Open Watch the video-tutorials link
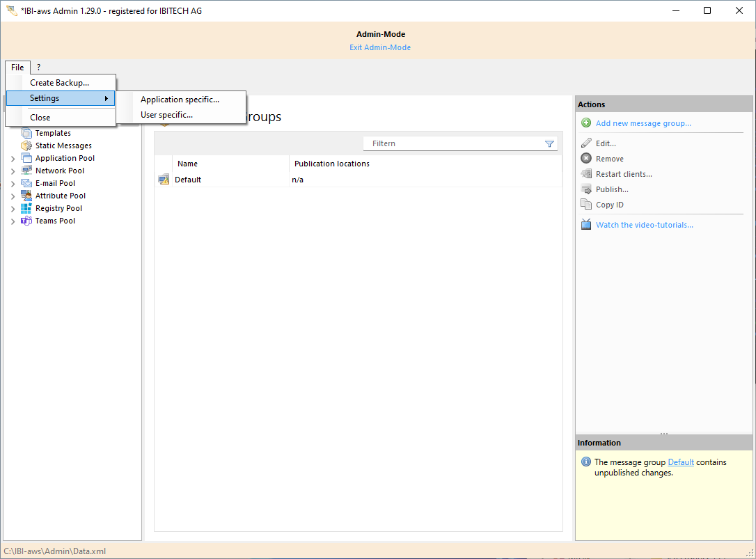756x559 pixels. (x=644, y=225)
